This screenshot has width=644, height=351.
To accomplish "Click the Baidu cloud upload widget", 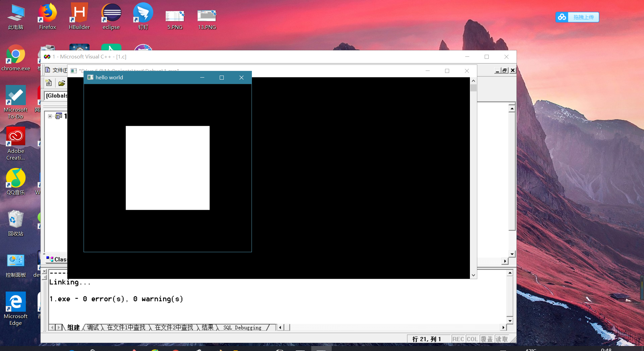I will click(577, 17).
